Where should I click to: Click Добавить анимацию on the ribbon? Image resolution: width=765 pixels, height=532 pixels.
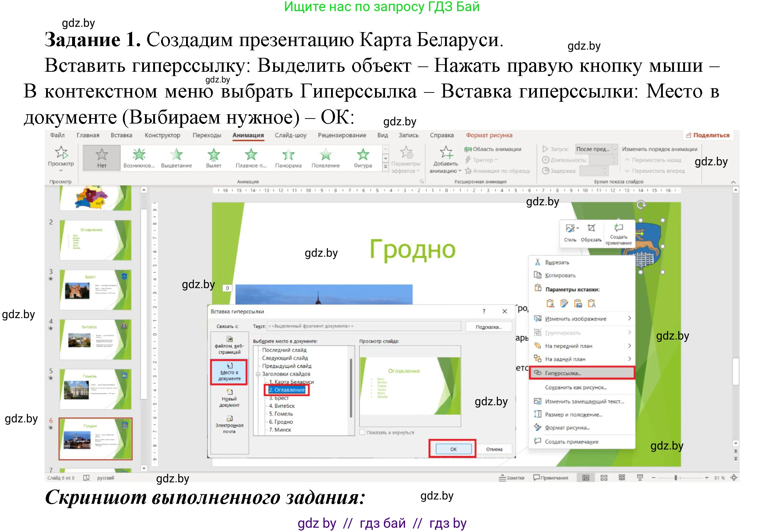coord(446,160)
